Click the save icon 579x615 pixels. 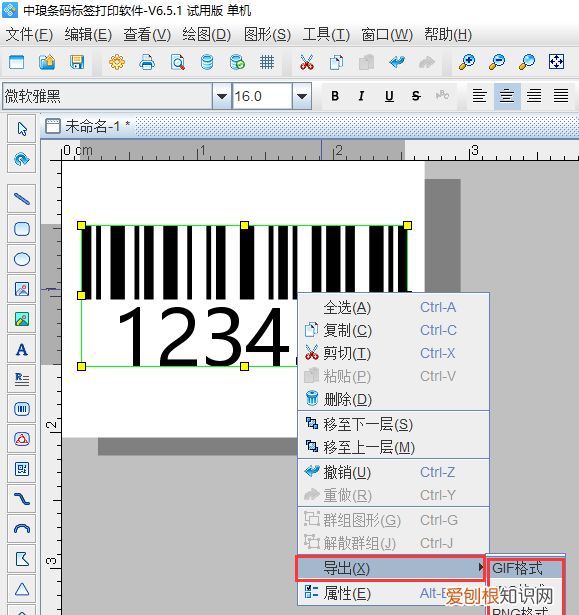[x=77, y=62]
